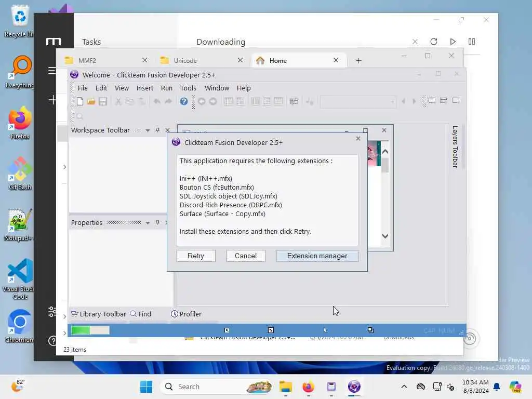532x399 pixels.
Task: Open the Library Toolbar tab
Action: pyautogui.click(x=98, y=314)
